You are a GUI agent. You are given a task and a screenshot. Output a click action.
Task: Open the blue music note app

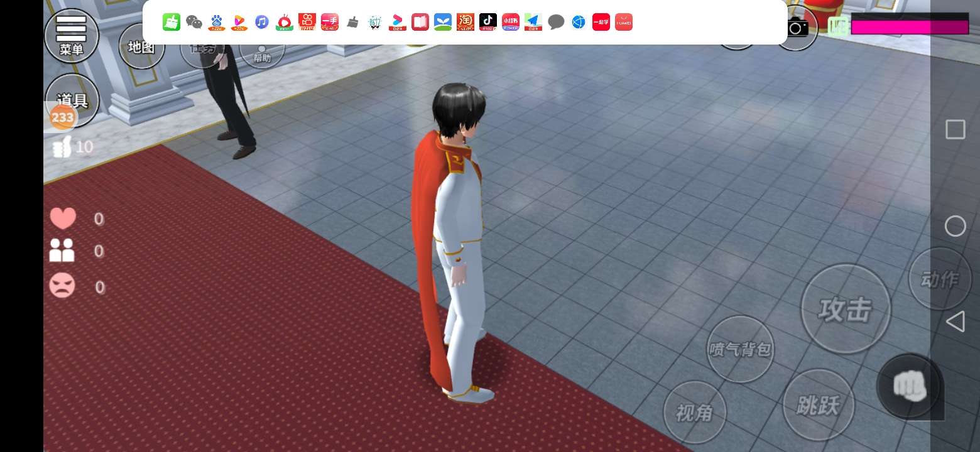coord(262,23)
